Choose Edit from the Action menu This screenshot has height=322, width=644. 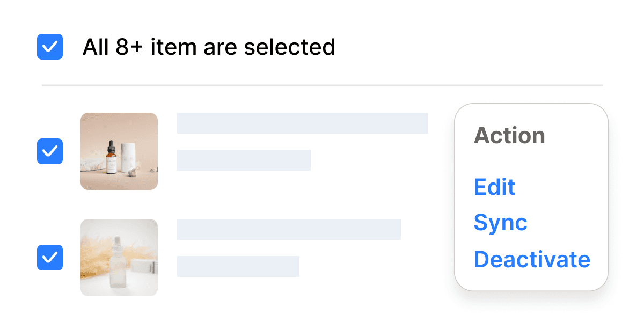pos(494,187)
